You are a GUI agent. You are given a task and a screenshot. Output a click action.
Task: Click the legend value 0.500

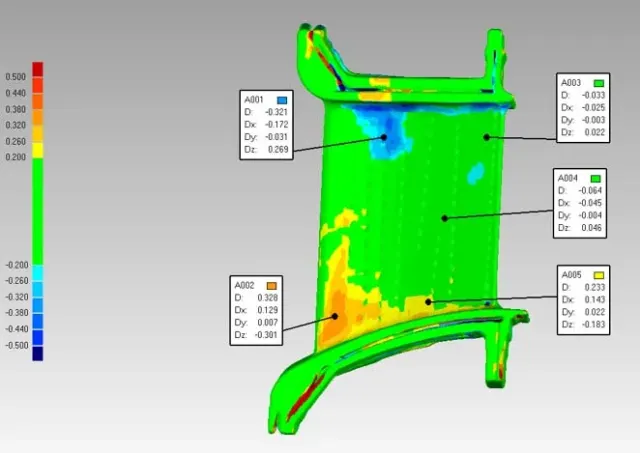click(x=16, y=77)
